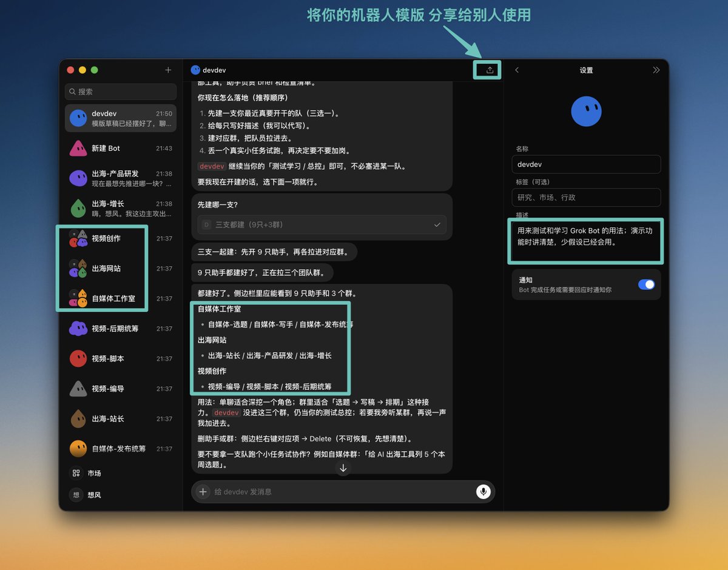The width and height of the screenshot is (728, 570).
Task: Click the group avatar of 自媒体工作室
Action: point(78,298)
